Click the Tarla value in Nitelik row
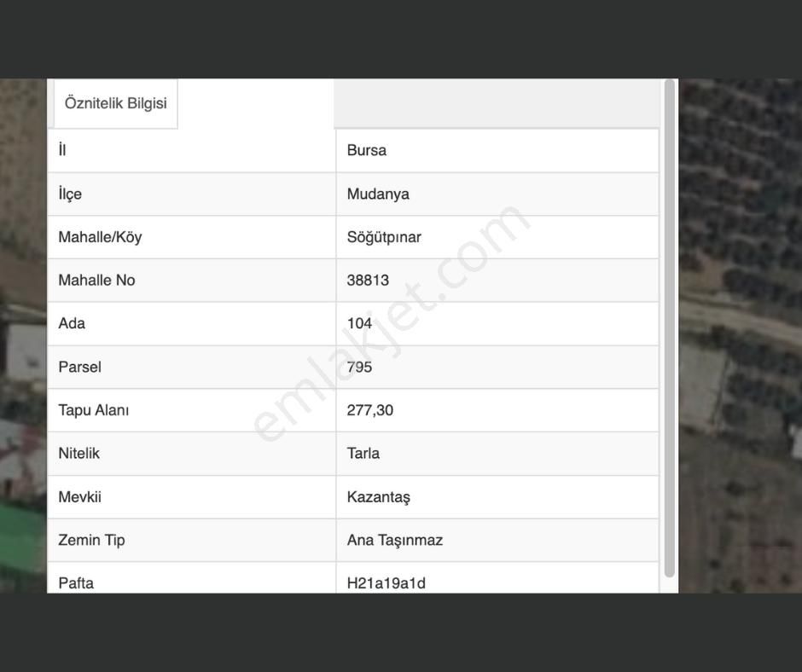This screenshot has height=672, width=802. tap(363, 454)
